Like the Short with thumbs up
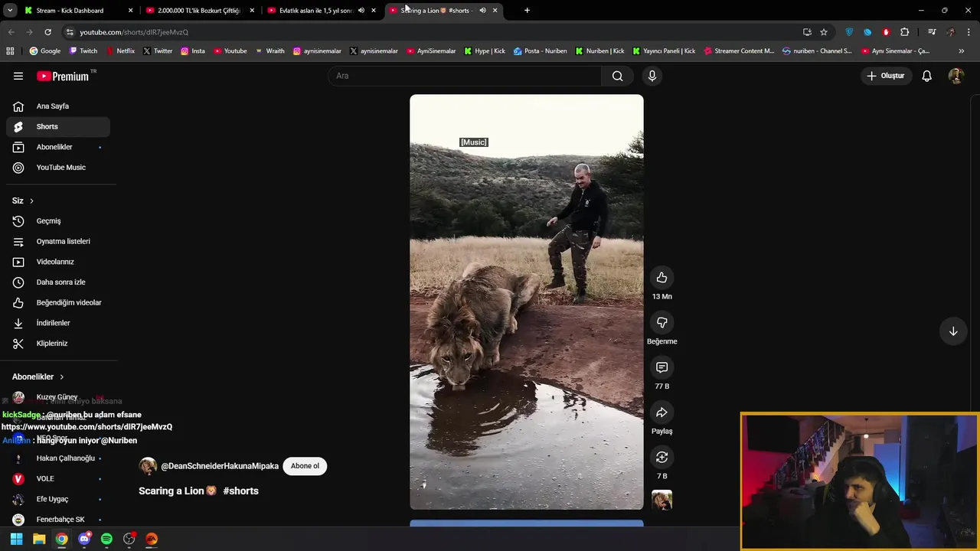 click(661, 278)
